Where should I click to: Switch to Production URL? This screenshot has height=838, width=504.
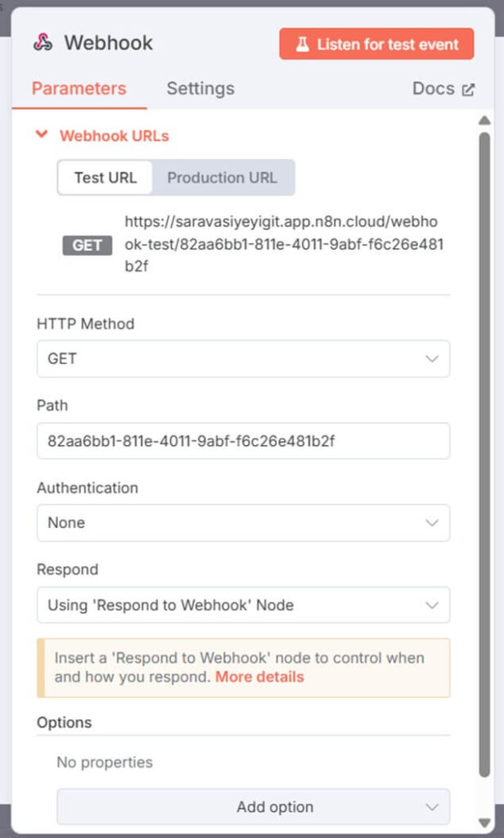(223, 178)
